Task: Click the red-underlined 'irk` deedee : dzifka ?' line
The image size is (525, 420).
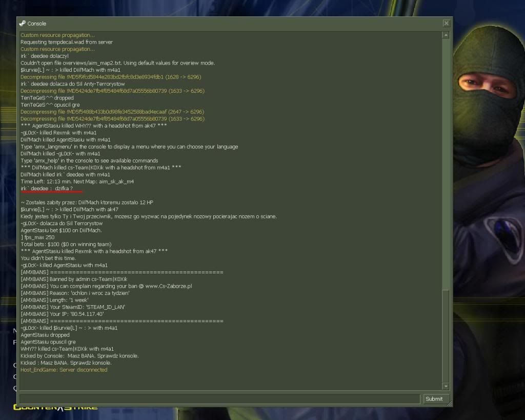Action: point(47,189)
